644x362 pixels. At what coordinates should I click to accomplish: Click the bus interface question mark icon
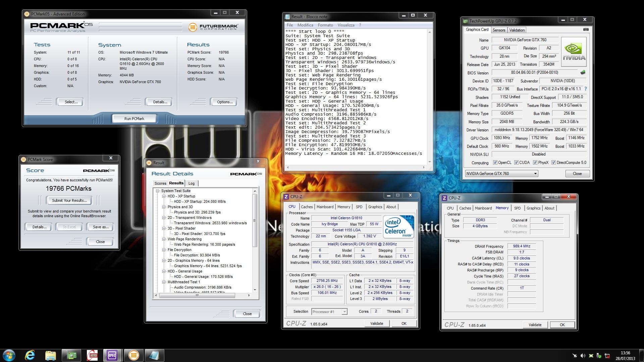(586, 89)
